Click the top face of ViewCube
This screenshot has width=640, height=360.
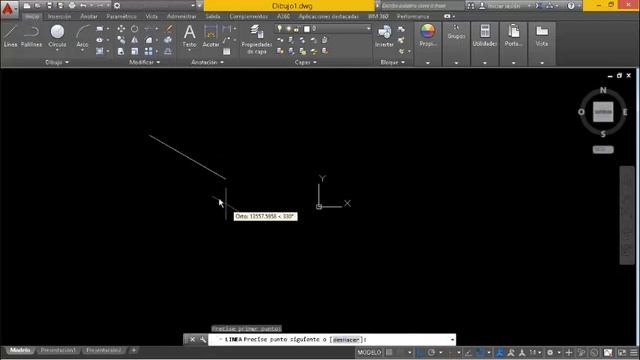[x=603, y=112]
